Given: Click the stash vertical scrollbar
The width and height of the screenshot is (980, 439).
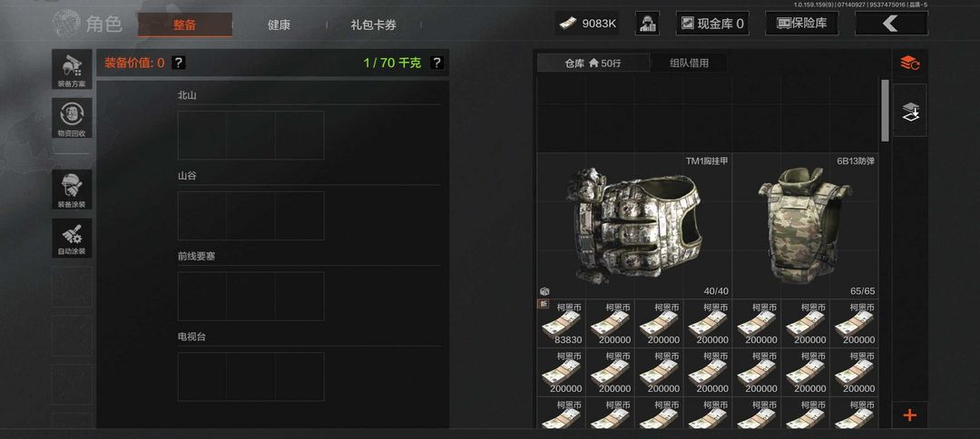Looking at the screenshot, I should click(885, 111).
